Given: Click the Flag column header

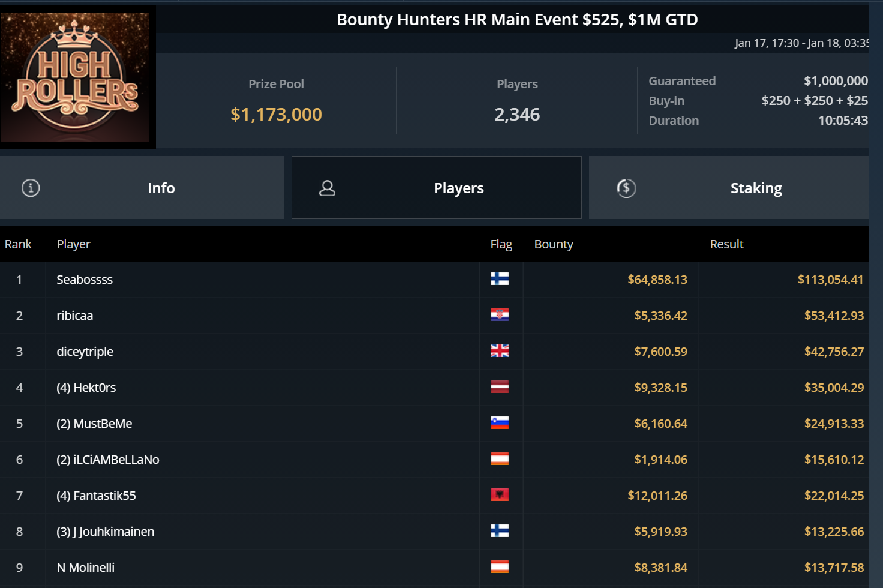Looking at the screenshot, I should 501,244.
